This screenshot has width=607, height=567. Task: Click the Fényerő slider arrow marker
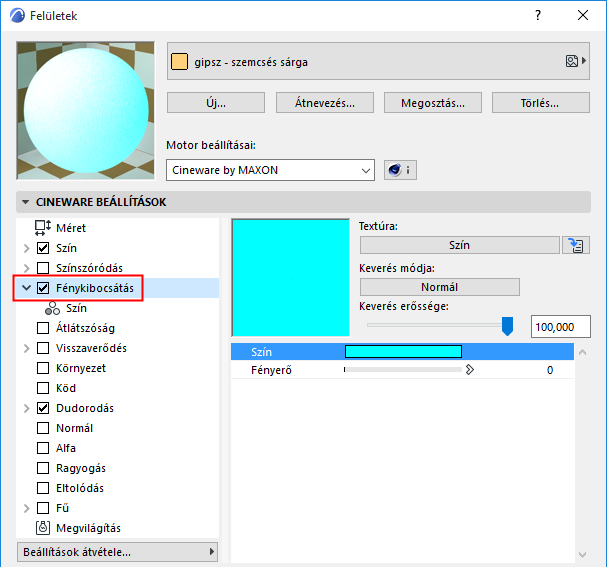pyautogui.click(x=470, y=370)
